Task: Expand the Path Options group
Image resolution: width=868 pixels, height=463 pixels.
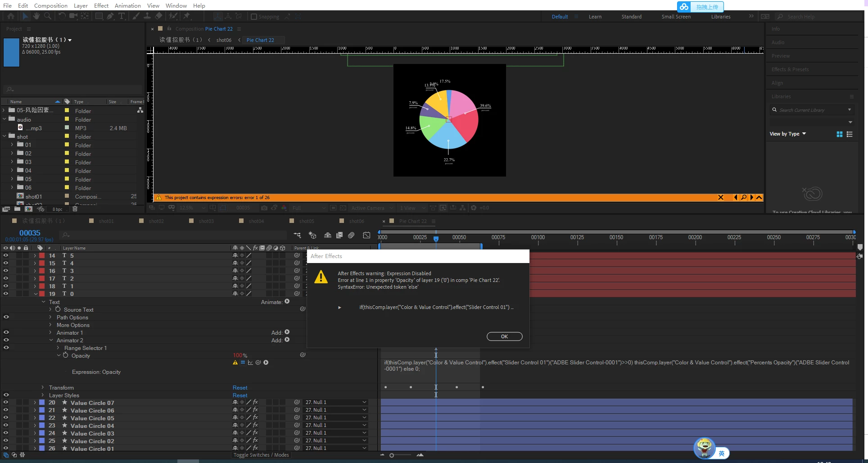Action: pos(50,317)
